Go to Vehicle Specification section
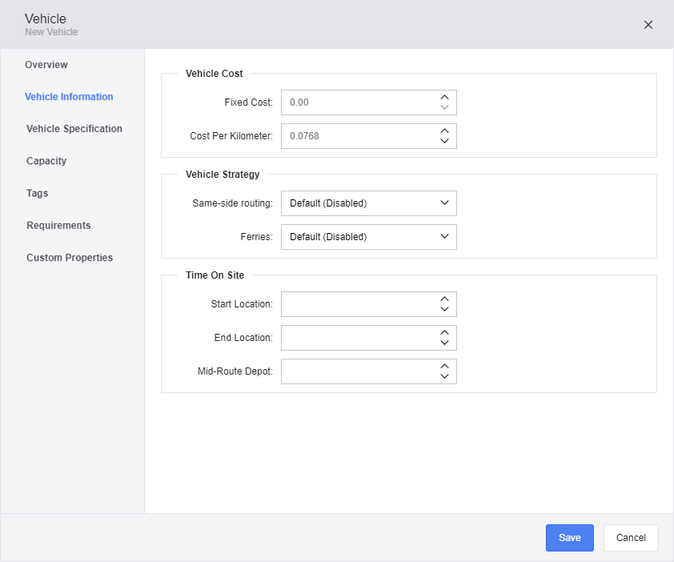Viewport: 674px width, 562px height. pos(74,129)
